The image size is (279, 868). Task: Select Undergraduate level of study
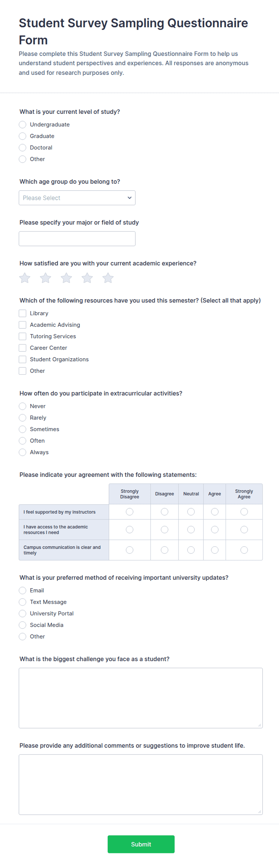coord(22,125)
